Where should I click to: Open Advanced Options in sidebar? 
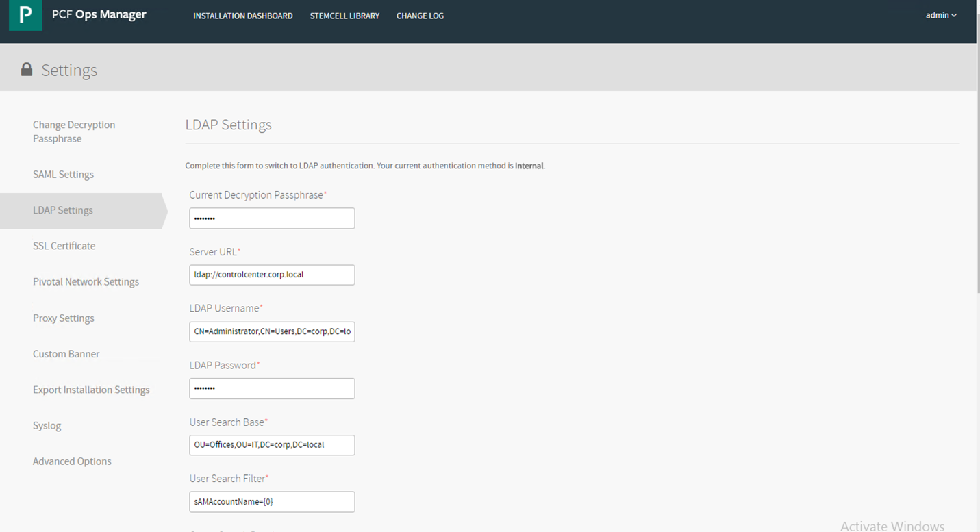pyautogui.click(x=72, y=461)
